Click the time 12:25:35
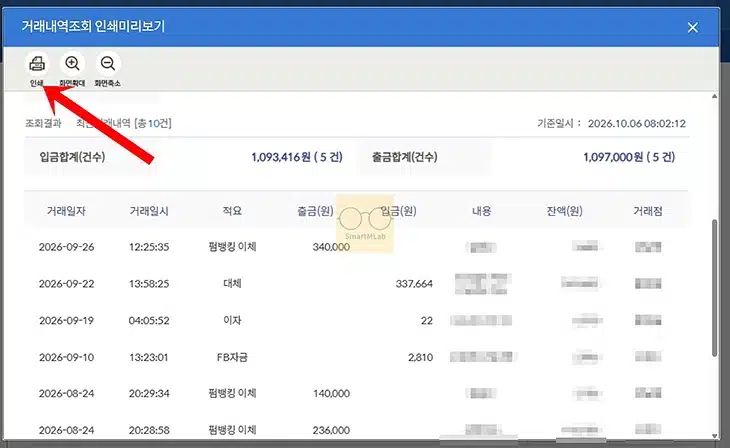The height and width of the screenshot is (448, 730). click(x=149, y=247)
